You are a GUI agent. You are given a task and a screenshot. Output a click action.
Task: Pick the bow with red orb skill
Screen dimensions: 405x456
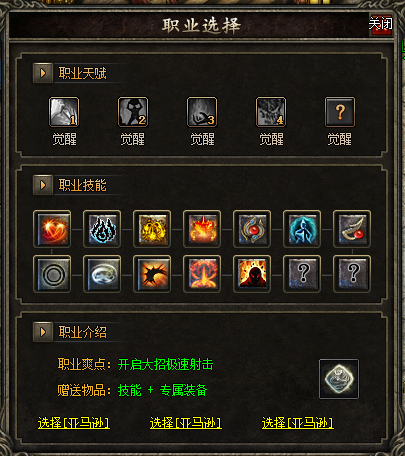click(x=352, y=229)
